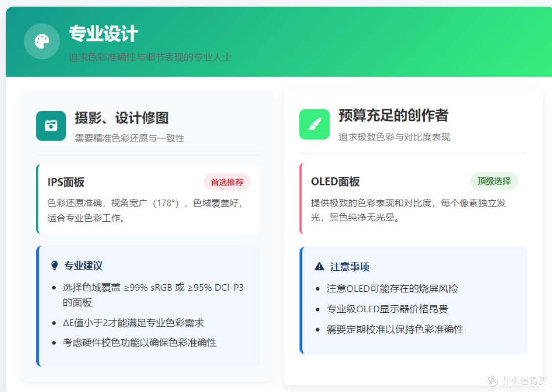
Task: Click the camera icon beside 摄影、设计修图
Action: tap(51, 126)
